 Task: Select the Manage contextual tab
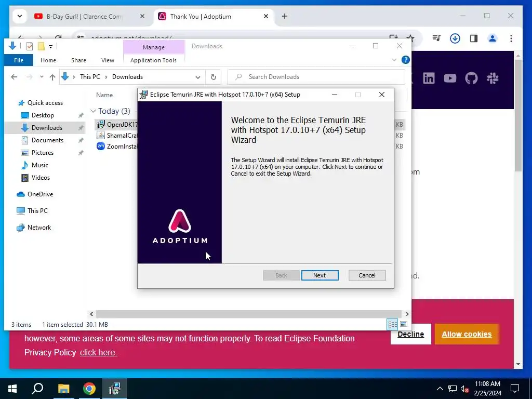point(154,47)
